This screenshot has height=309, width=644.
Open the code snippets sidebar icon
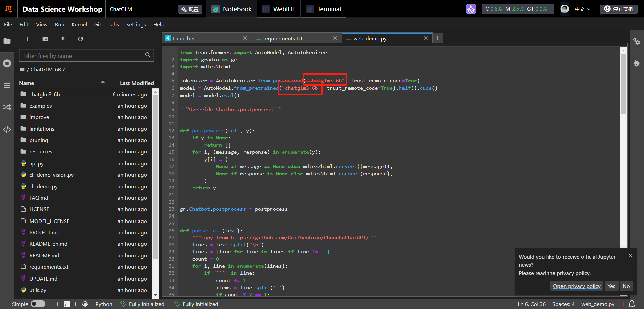pos(7,129)
